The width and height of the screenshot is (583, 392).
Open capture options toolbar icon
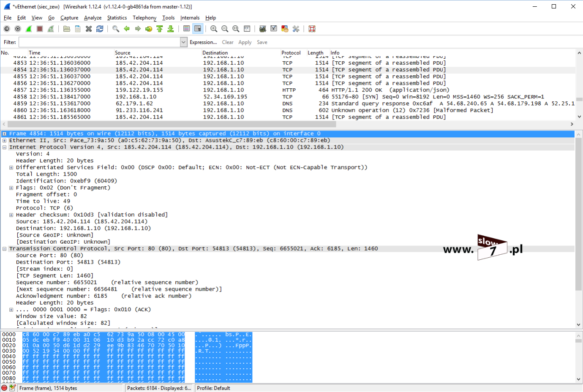[x=18, y=29]
